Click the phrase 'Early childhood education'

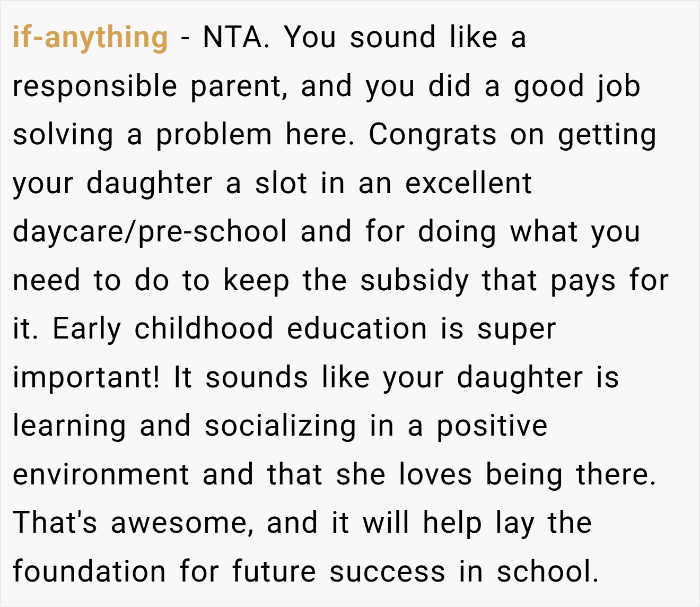coord(240,329)
